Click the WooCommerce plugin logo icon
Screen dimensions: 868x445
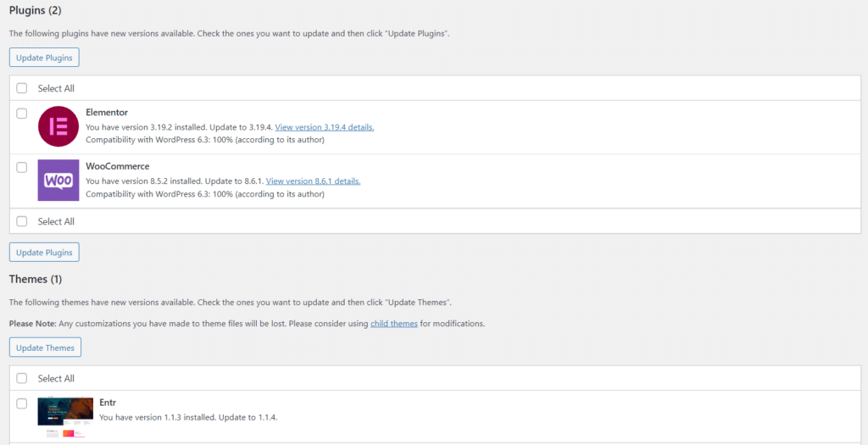(x=58, y=181)
